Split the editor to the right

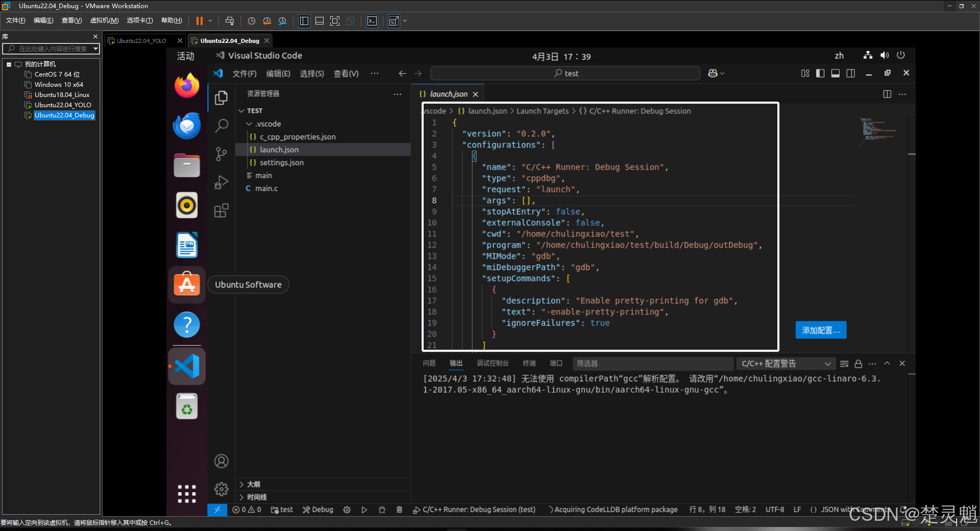[x=887, y=94]
